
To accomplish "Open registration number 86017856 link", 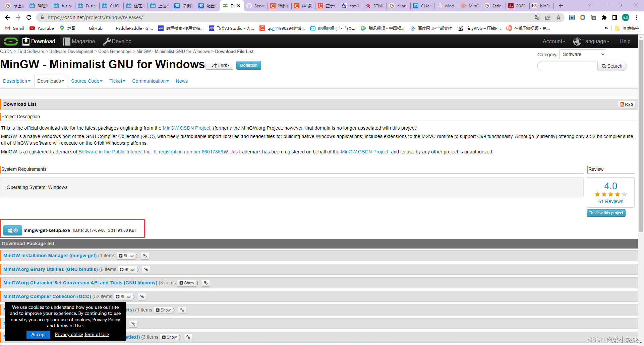I will 191,152.
